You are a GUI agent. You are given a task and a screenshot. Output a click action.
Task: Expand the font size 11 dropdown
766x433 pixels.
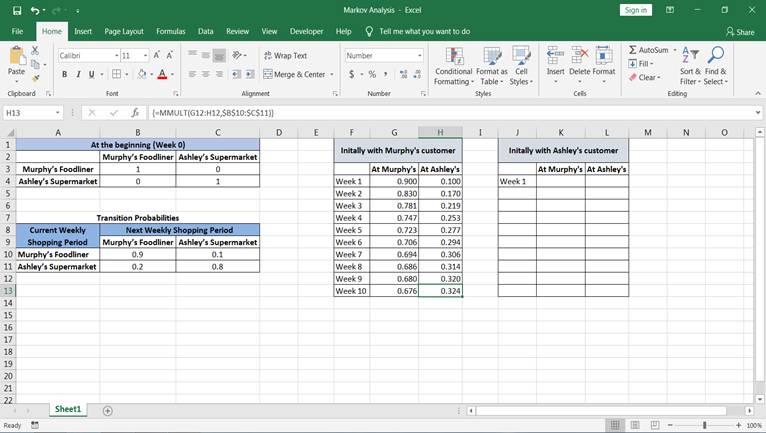tap(145, 56)
